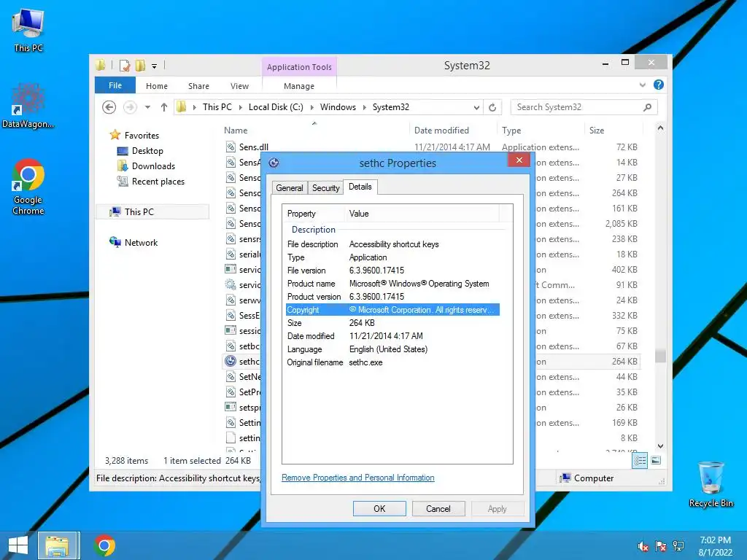Switch to Security tab in properties

click(x=326, y=188)
